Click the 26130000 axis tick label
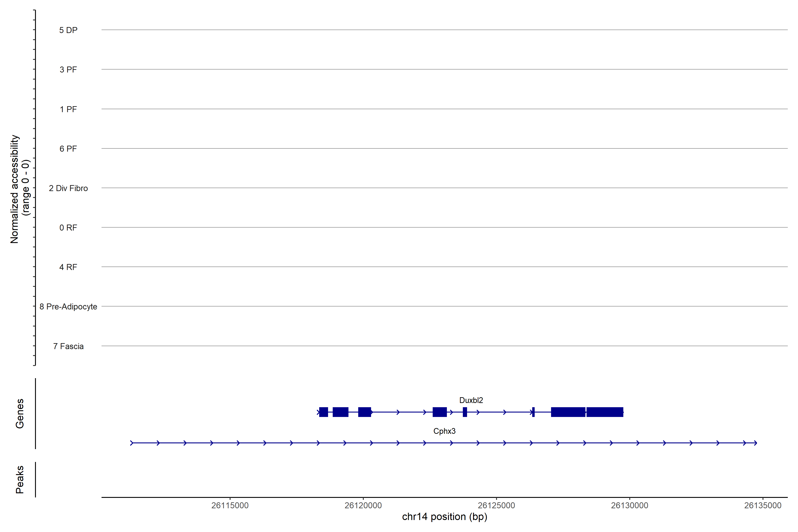 [x=629, y=506]
